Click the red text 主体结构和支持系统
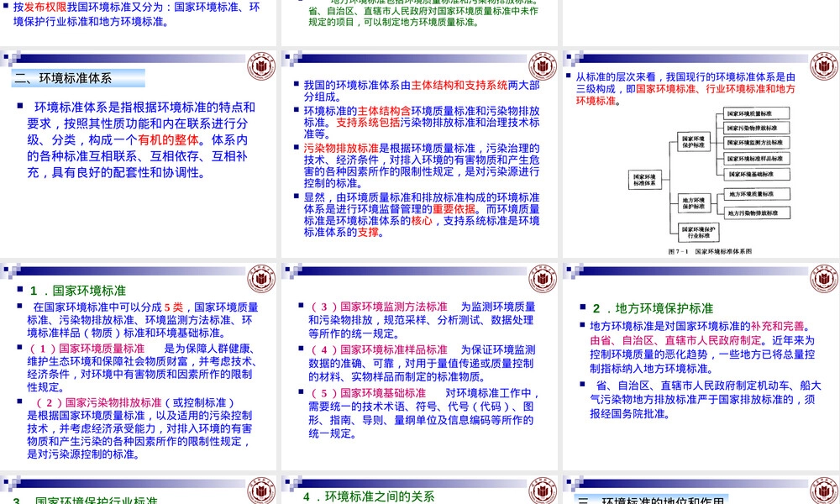The image size is (840, 504). pyautogui.click(x=459, y=85)
